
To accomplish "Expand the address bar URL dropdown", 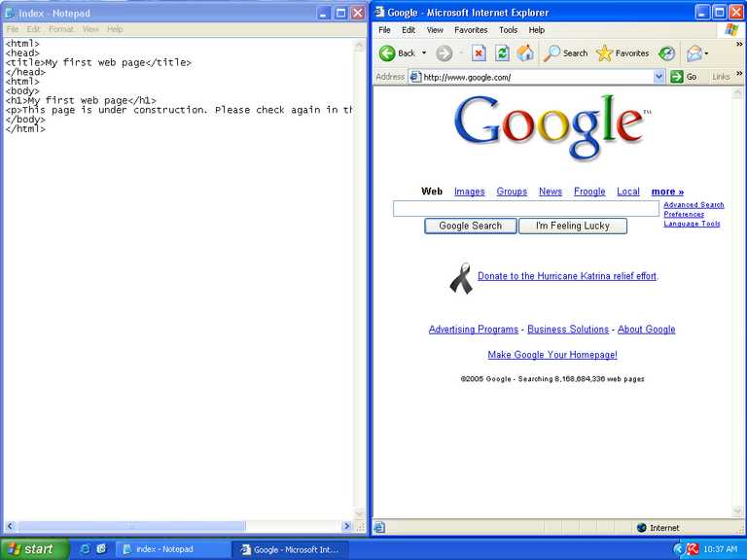I will coord(658,77).
